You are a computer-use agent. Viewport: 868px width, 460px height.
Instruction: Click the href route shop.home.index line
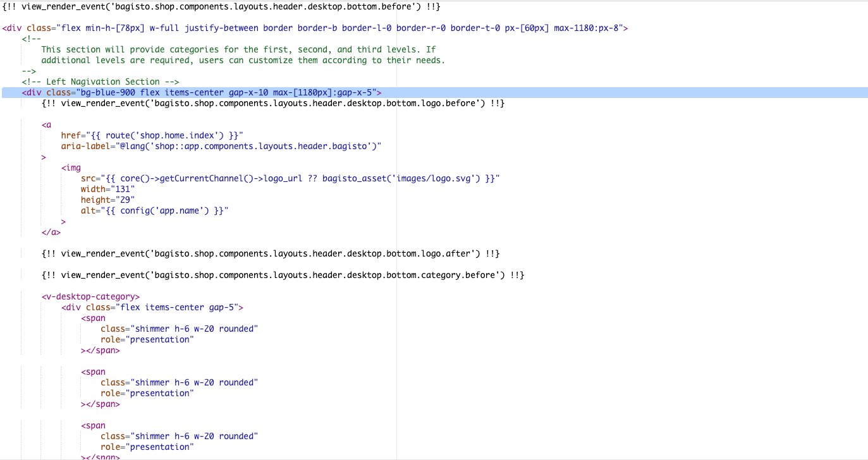[x=152, y=135]
